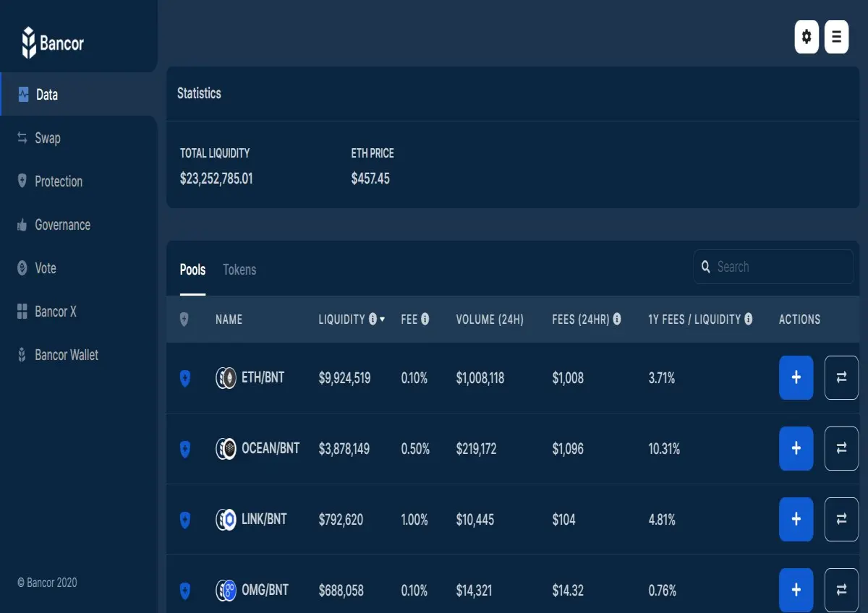Image resolution: width=868 pixels, height=613 pixels.
Task: Swap on the OCEAN/BNT pool row
Action: pos(841,448)
